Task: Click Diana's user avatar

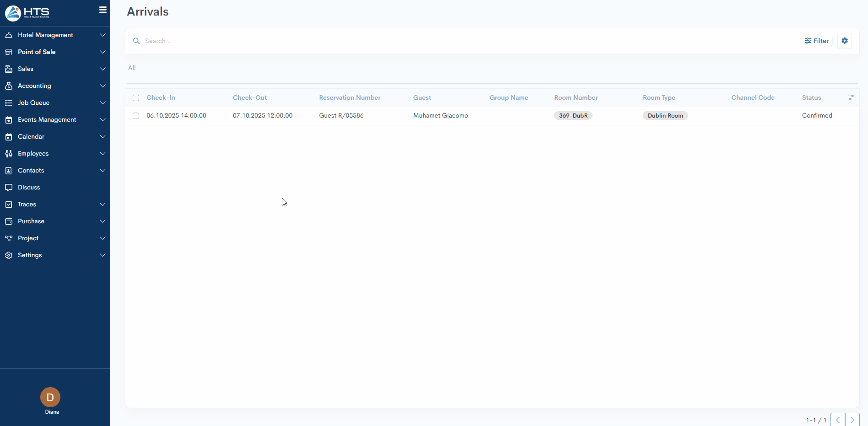Action: [x=50, y=397]
